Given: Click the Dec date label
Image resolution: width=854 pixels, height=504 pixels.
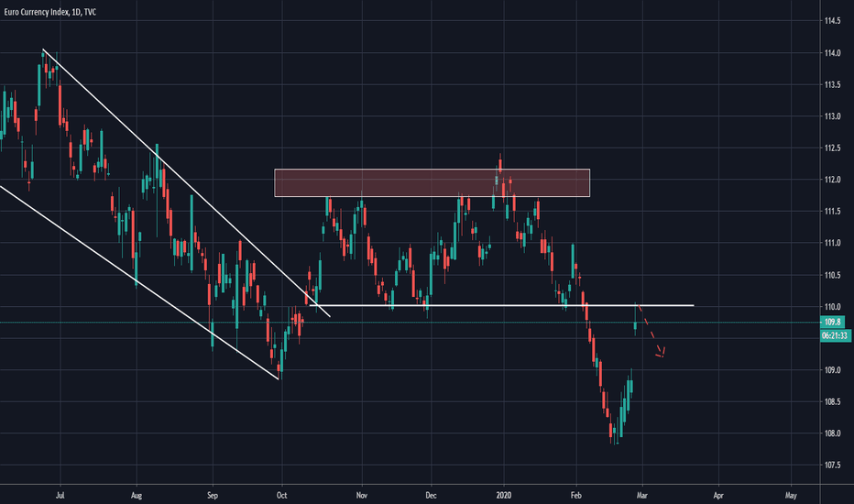Looking at the screenshot, I should (x=431, y=495).
